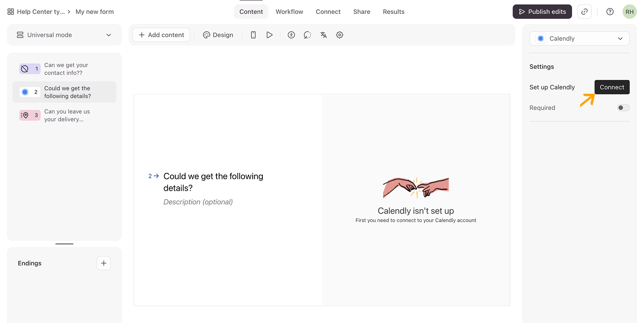Viewport: 644px width, 323px height.
Task: Click the Connect button for Calendly setup
Action: (x=612, y=87)
